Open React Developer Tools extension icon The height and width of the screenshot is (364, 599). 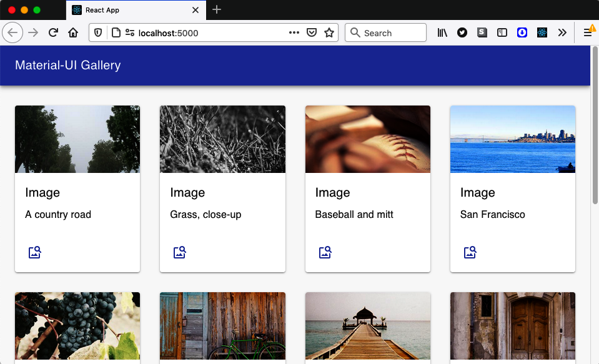tap(542, 33)
